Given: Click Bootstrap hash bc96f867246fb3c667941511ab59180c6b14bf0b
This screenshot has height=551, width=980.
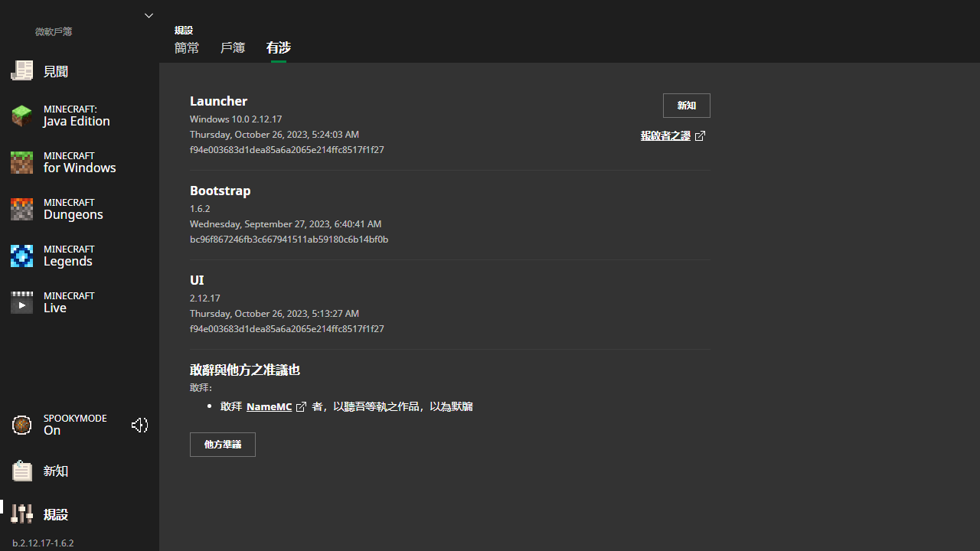Looking at the screenshot, I should pos(289,239).
